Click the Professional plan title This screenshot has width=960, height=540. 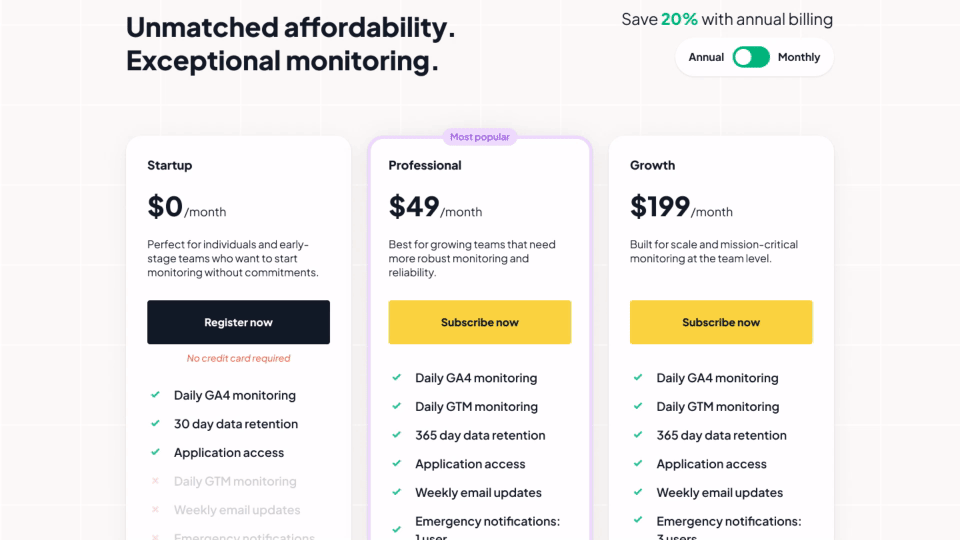(x=425, y=165)
